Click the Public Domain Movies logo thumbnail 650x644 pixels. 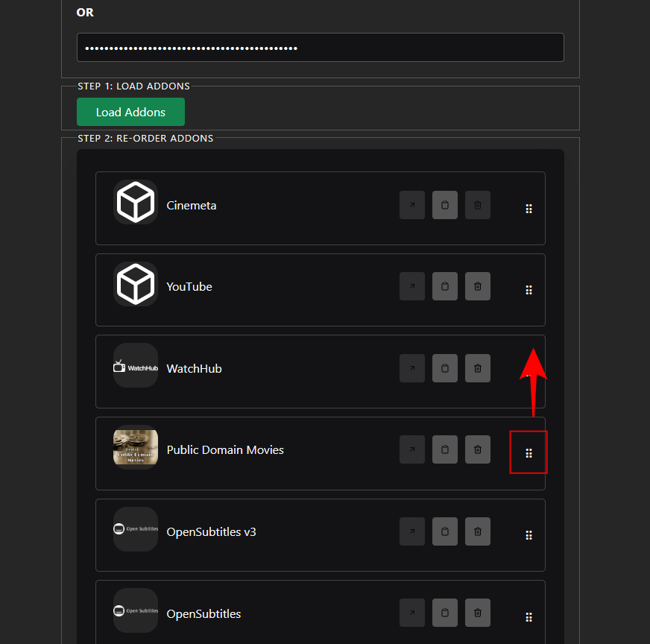tap(136, 447)
